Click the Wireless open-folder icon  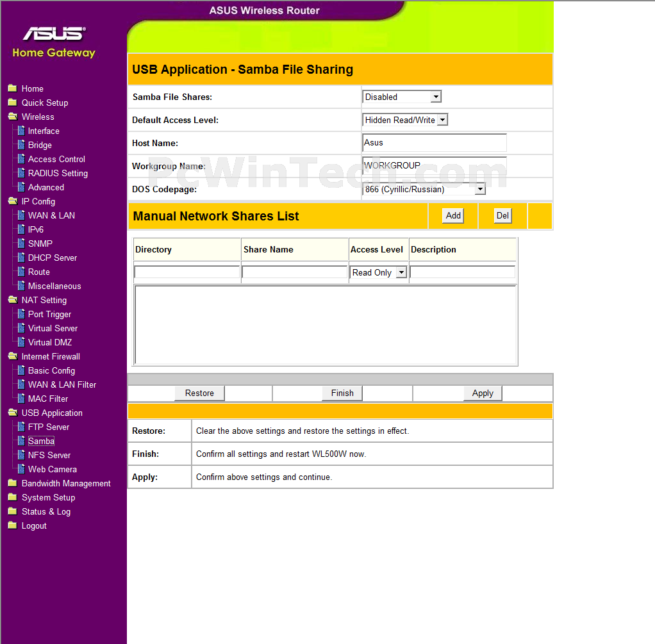pos(13,117)
